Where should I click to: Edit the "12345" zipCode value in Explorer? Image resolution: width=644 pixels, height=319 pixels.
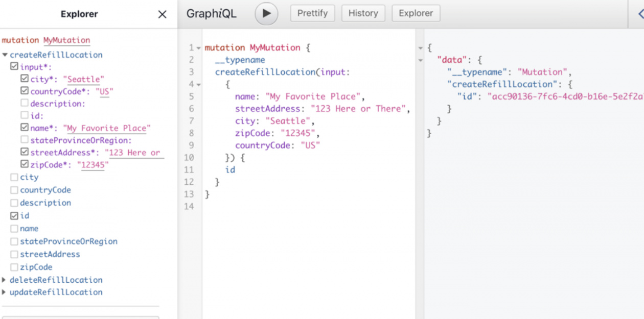point(93,165)
